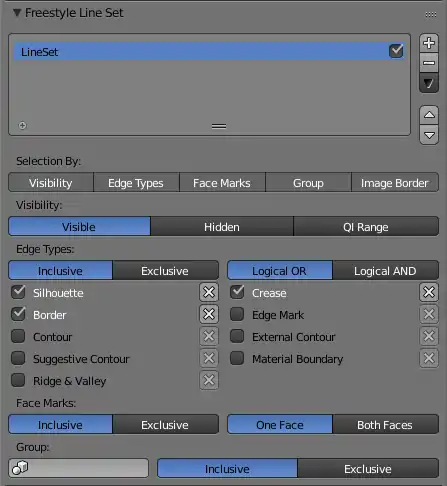Open line set specials dropdown menu

429,83
